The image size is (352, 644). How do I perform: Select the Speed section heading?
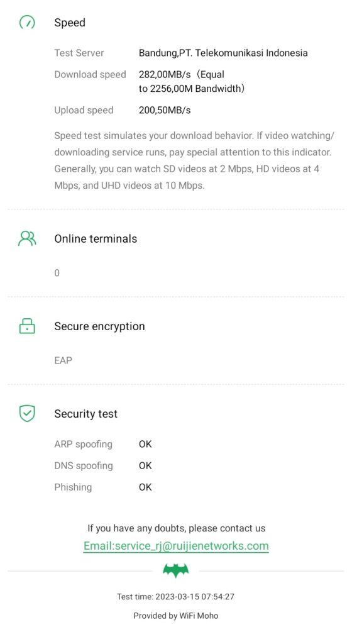[x=70, y=23]
